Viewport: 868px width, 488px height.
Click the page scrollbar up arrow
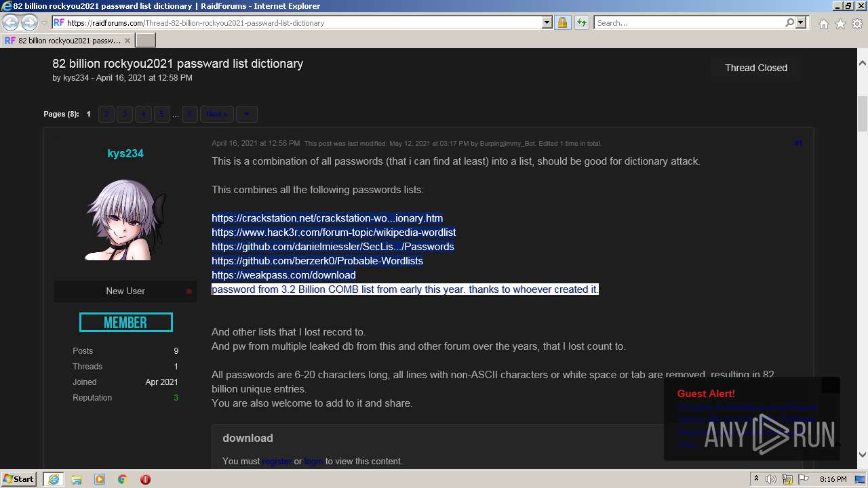(x=863, y=63)
